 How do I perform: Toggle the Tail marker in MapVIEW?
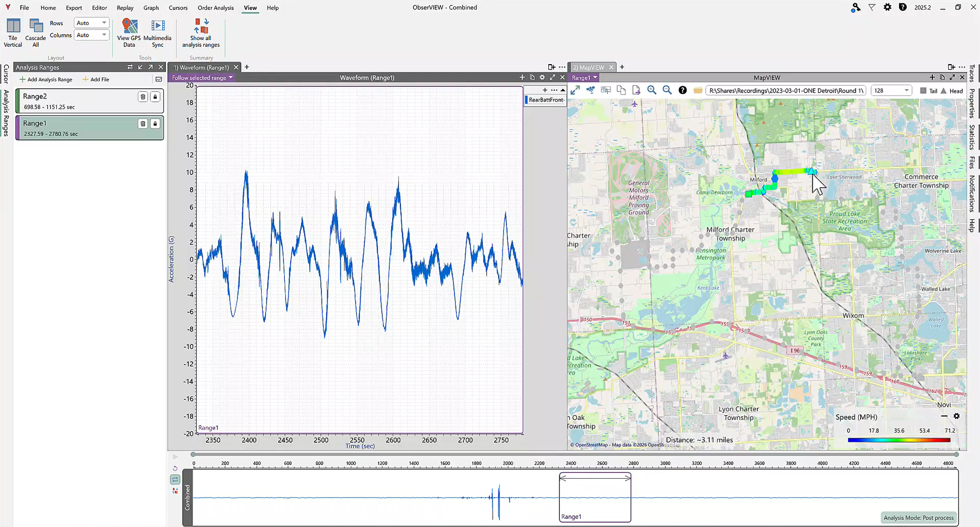[928, 91]
